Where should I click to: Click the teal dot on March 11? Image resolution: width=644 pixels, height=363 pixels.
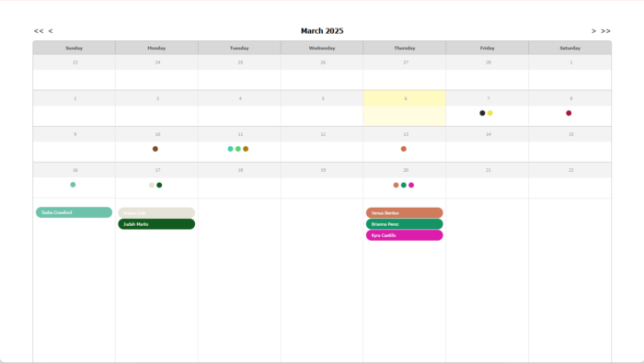tap(230, 149)
